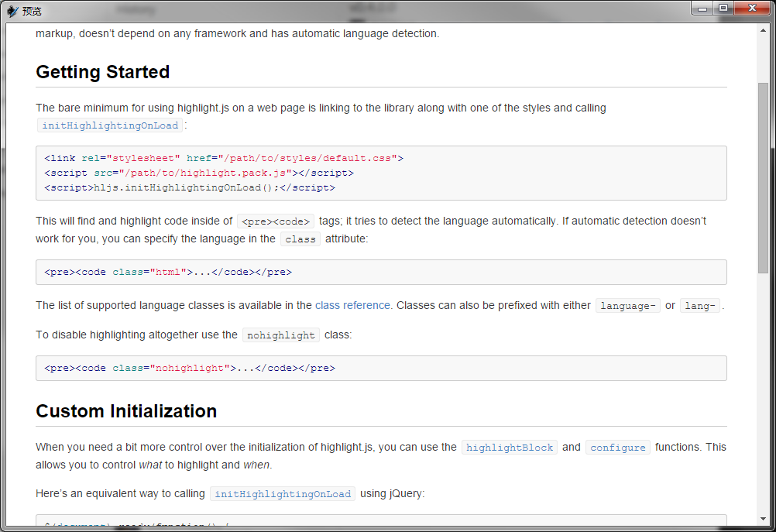Click the code class="html" code block line

(168, 272)
